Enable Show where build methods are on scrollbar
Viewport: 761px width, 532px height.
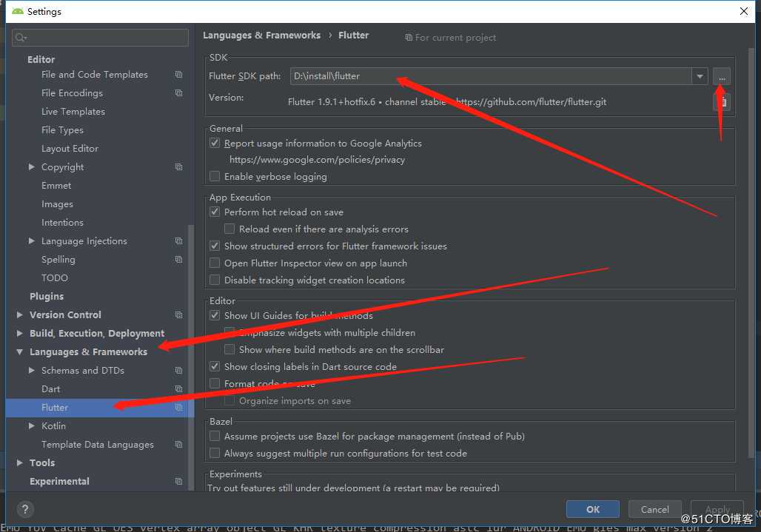(x=229, y=349)
